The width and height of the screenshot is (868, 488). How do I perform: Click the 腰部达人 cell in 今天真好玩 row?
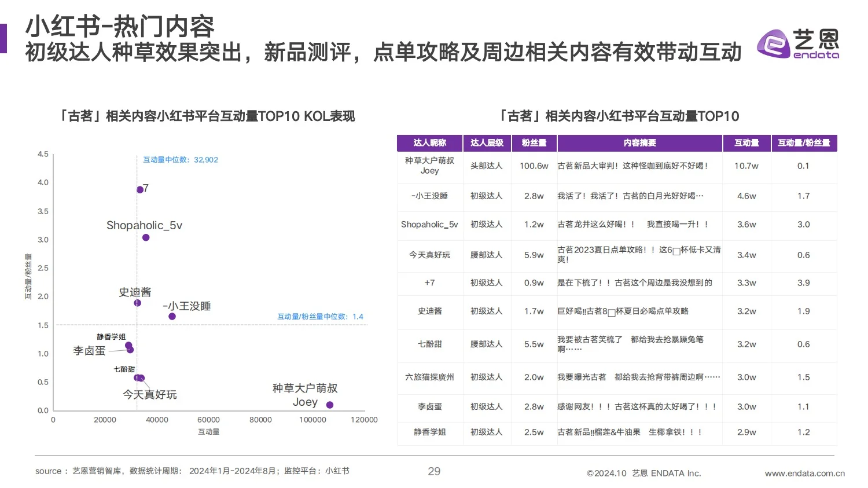(x=487, y=255)
